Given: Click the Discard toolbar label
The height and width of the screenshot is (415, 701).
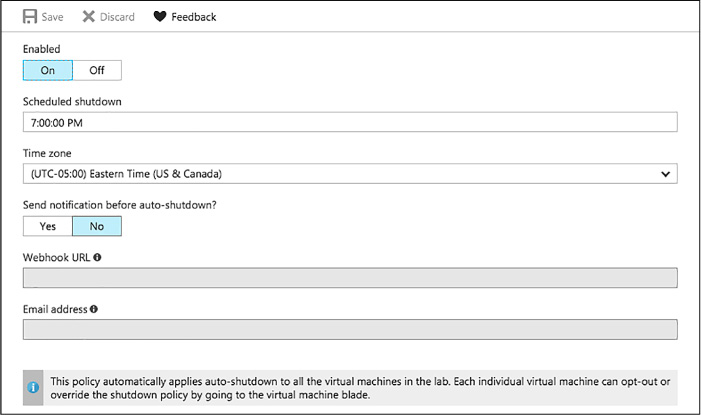Looking at the screenshot, I should [x=117, y=17].
